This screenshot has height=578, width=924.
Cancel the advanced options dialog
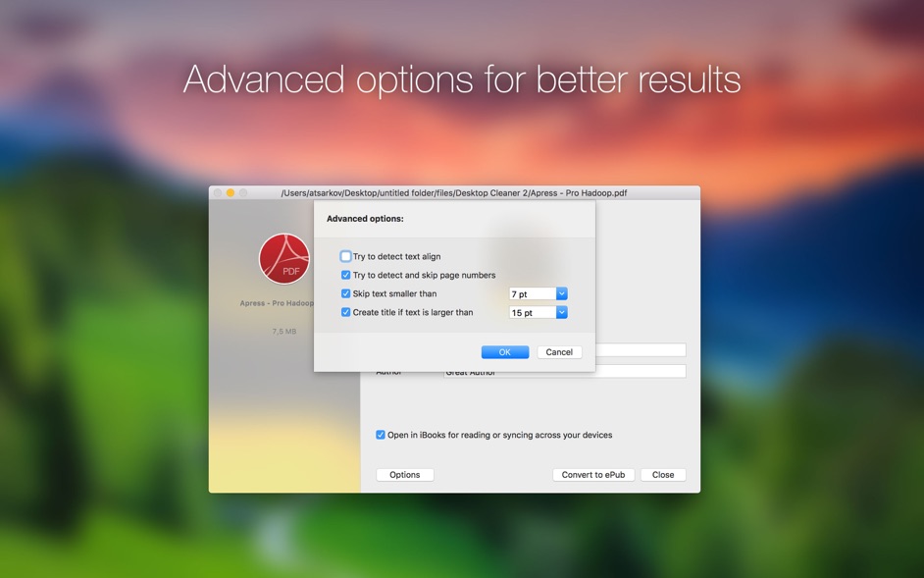tap(559, 352)
